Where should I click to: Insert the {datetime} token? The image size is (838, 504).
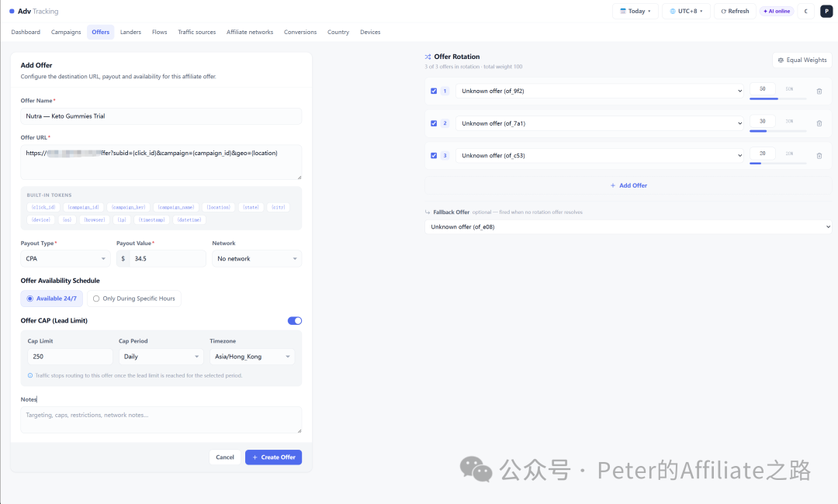click(189, 220)
